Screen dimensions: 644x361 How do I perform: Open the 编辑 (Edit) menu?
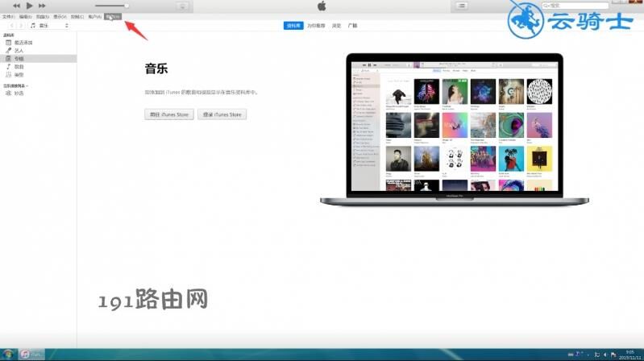click(x=26, y=17)
